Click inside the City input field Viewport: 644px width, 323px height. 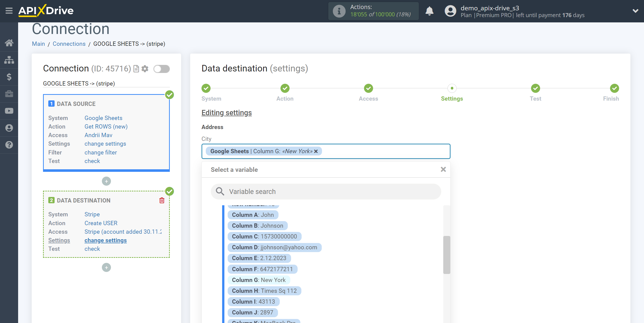[326, 151]
